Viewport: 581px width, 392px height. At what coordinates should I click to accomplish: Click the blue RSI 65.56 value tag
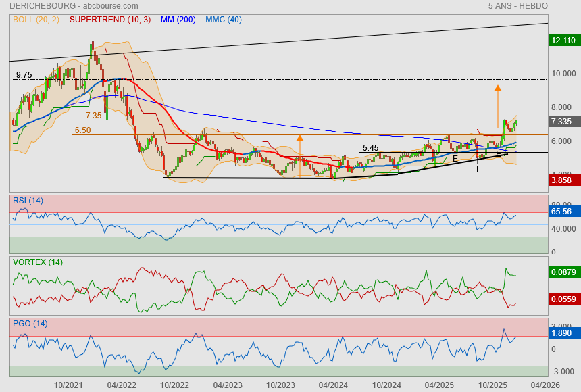coord(563,212)
